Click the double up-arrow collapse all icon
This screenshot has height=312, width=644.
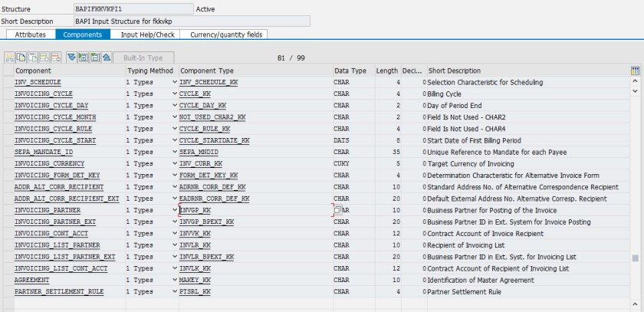click(x=107, y=57)
